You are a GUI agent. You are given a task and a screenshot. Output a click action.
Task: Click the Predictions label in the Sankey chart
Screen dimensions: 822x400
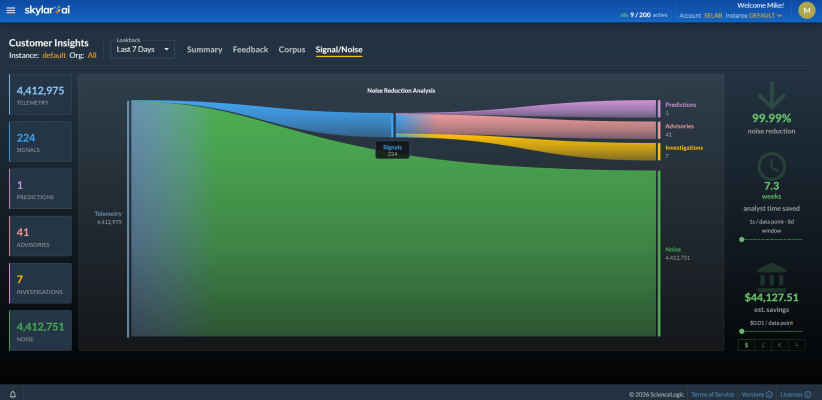(680, 105)
